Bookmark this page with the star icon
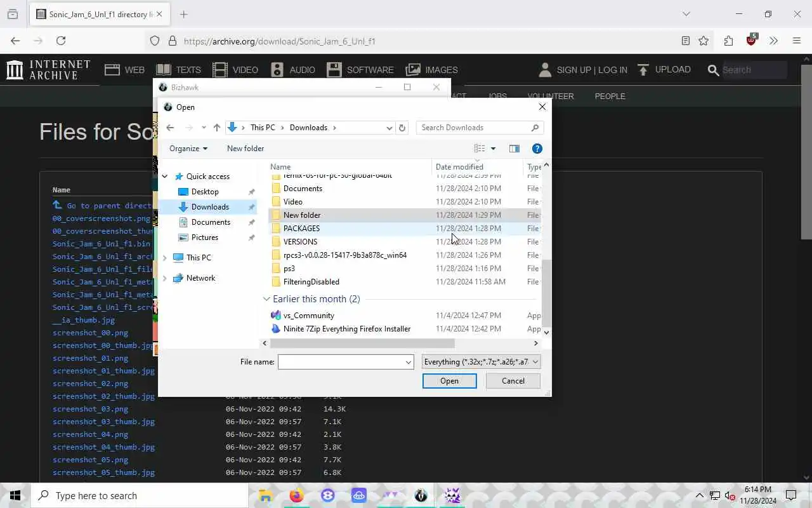Screen dimensions: 812x508 click(704, 41)
